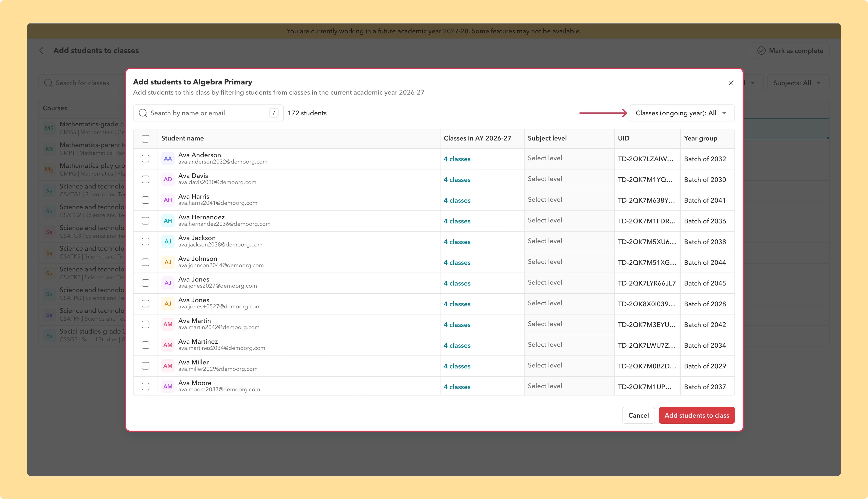Tick the select-all checkbox in table header
The image size is (868, 499).
[x=146, y=139]
